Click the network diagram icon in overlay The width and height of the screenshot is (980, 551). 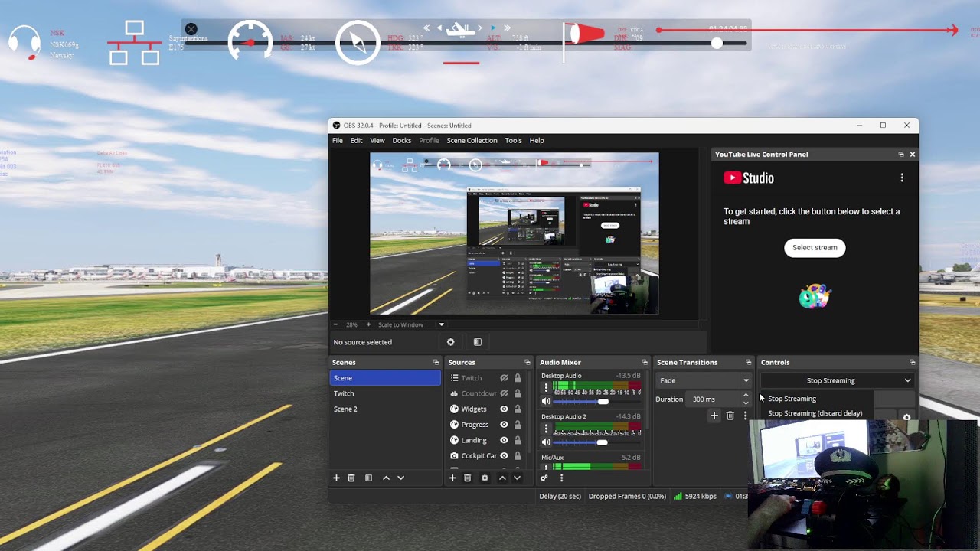134,43
